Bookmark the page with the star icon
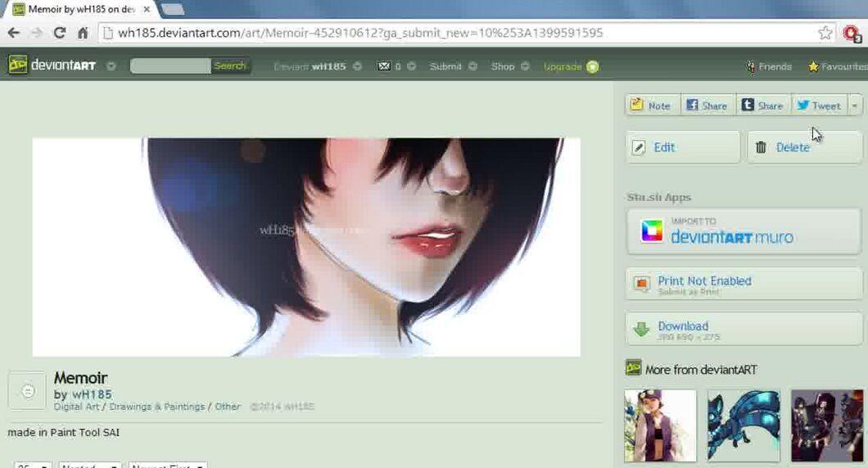The width and height of the screenshot is (868, 468). click(x=825, y=33)
